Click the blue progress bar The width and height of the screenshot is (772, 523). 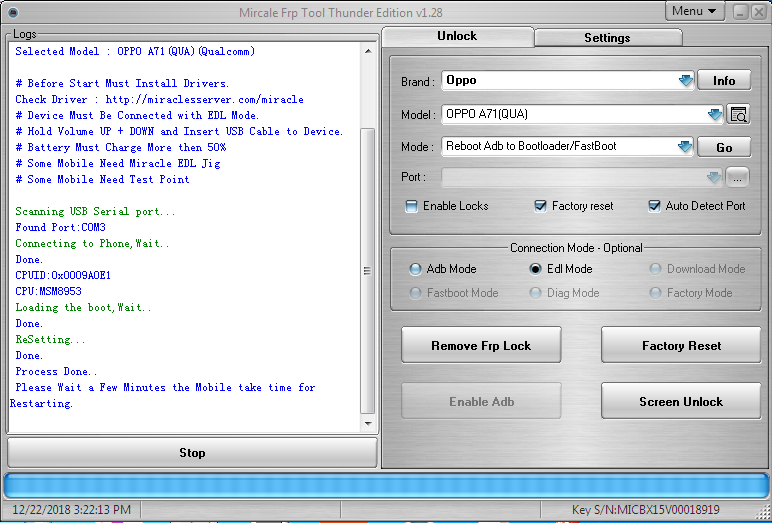386,486
